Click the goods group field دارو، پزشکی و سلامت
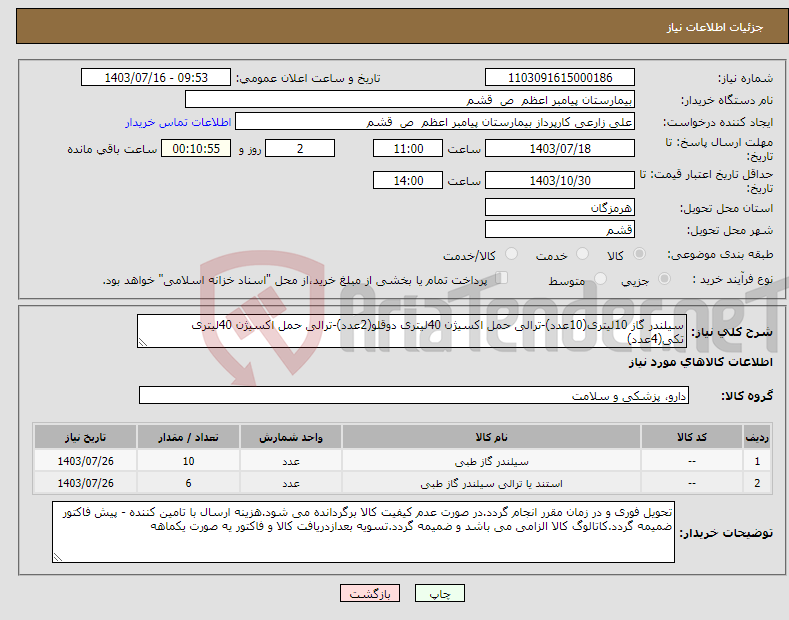 [414, 396]
